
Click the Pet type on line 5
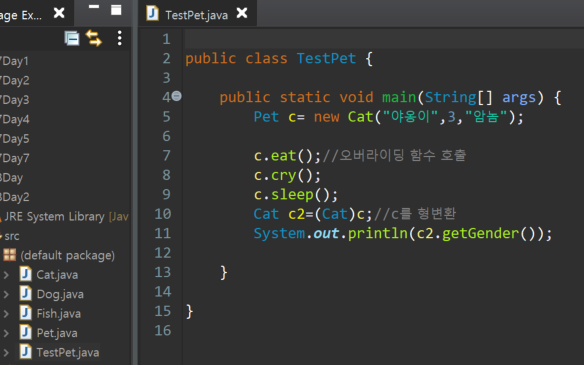(x=266, y=117)
